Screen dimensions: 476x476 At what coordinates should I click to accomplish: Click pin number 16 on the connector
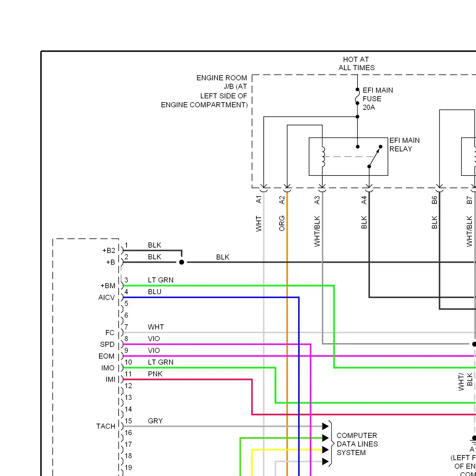(x=128, y=433)
